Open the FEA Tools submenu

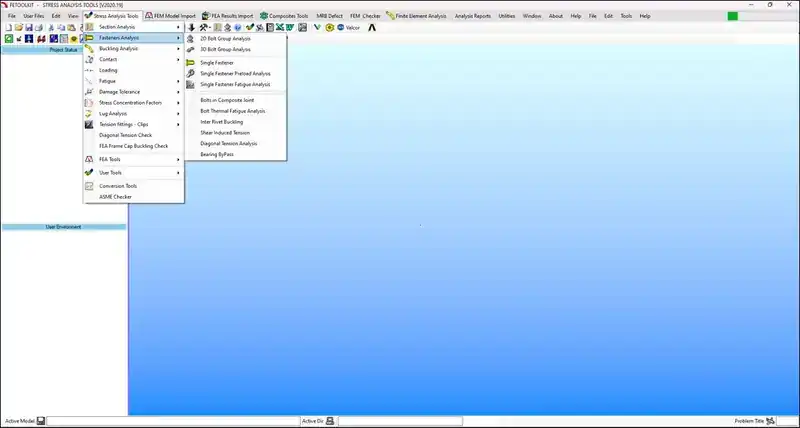[134, 159]
